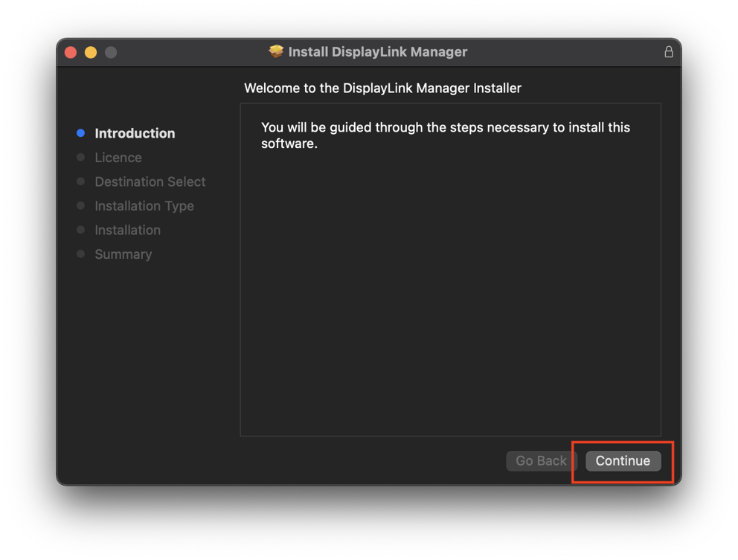
Task: Click the lock icon in the title bar
Action: click(x=668, y=52)
